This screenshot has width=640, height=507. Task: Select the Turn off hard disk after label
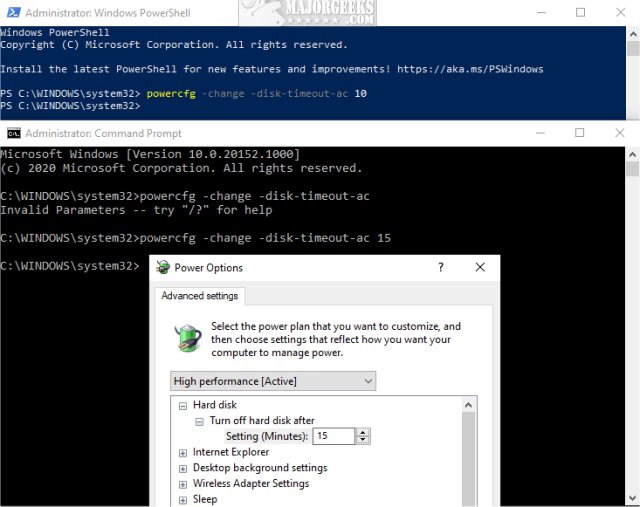(x=262, y=420)
